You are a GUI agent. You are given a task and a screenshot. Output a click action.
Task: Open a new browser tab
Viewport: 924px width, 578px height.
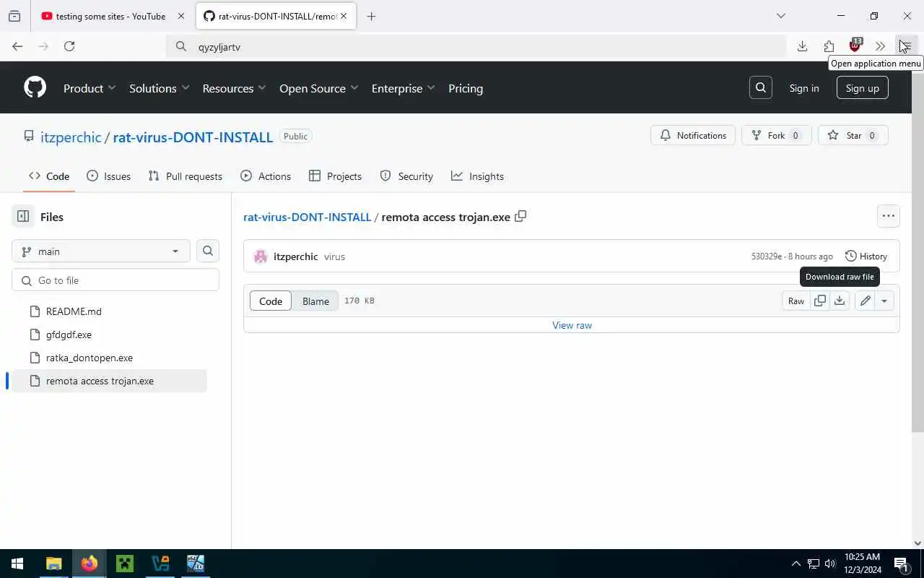click(371, 16)
